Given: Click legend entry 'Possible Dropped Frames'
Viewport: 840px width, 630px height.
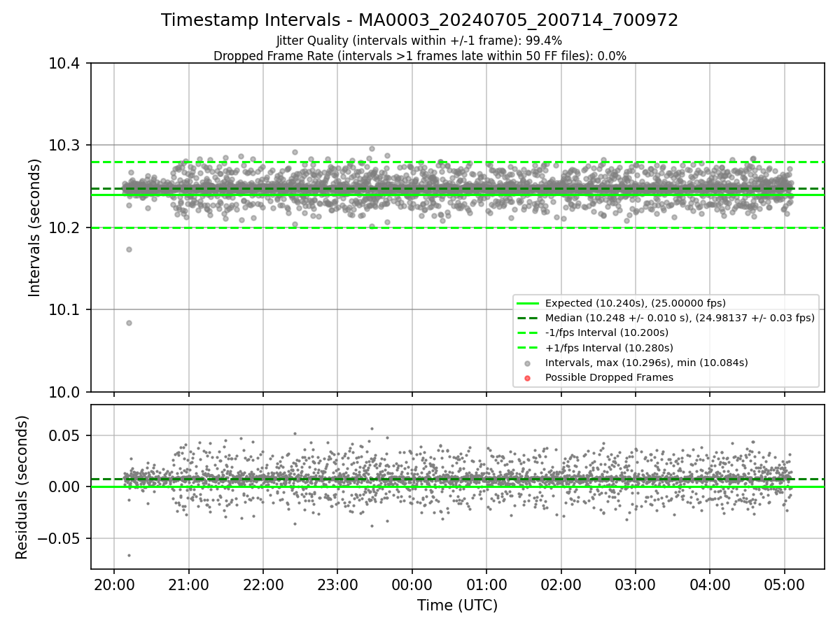Looking at the screenshot, I should (x=609, y=377).
